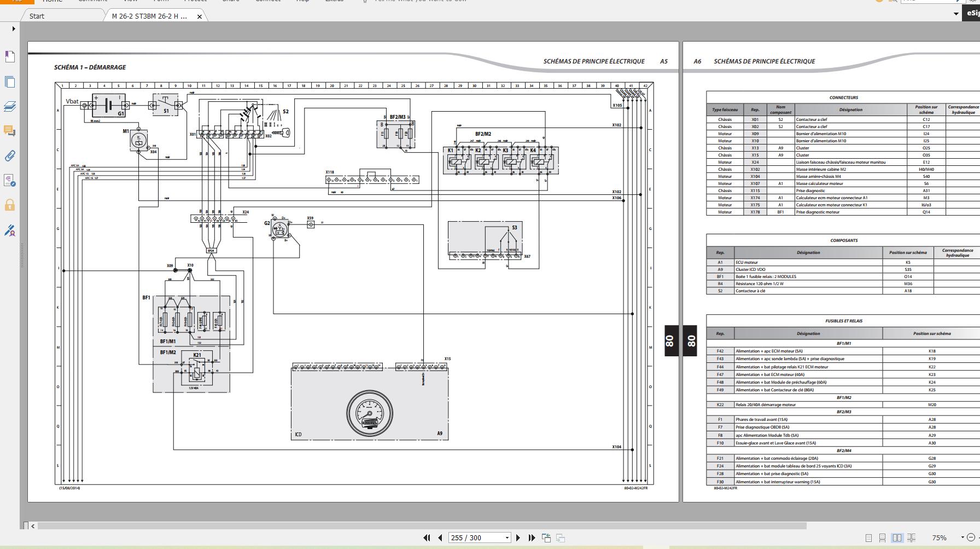980x549 pixels.
Task: Go to the first page
Action: pyautogui.click(x=427, y=538)
